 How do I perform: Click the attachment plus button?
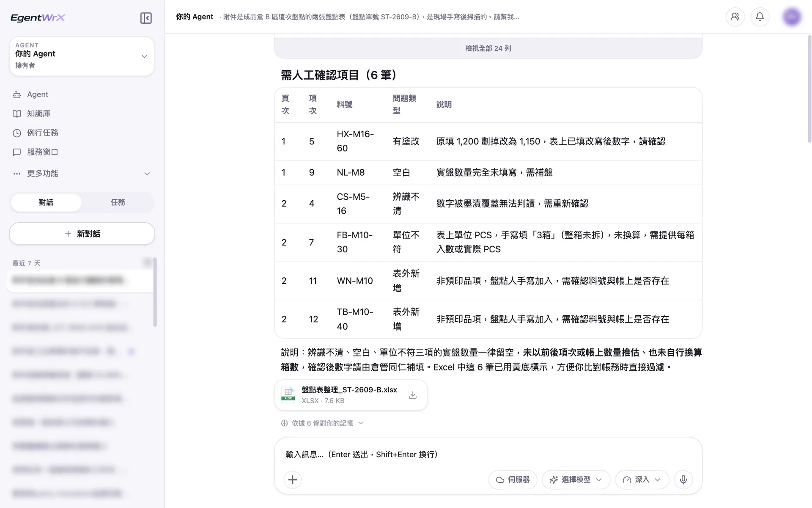click(x=293, y=480)
